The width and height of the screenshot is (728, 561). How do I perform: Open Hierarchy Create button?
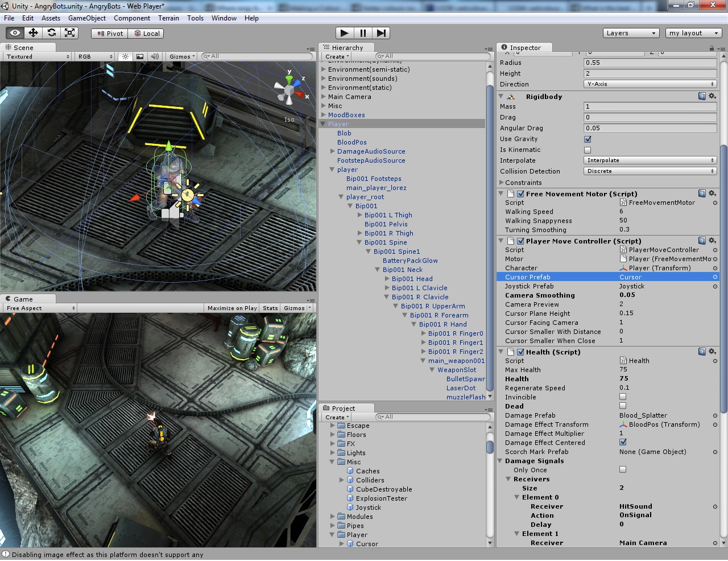coord(337,56)
